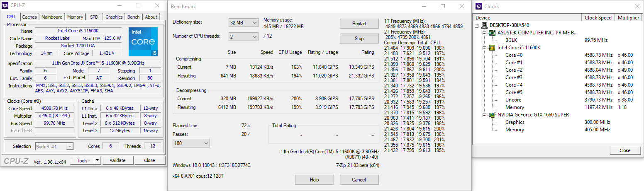The width and height of the screenshot is (644, 191).
Task: Open the Tools dropdown arrow in CPU-Z
Action: pos(97,160)
